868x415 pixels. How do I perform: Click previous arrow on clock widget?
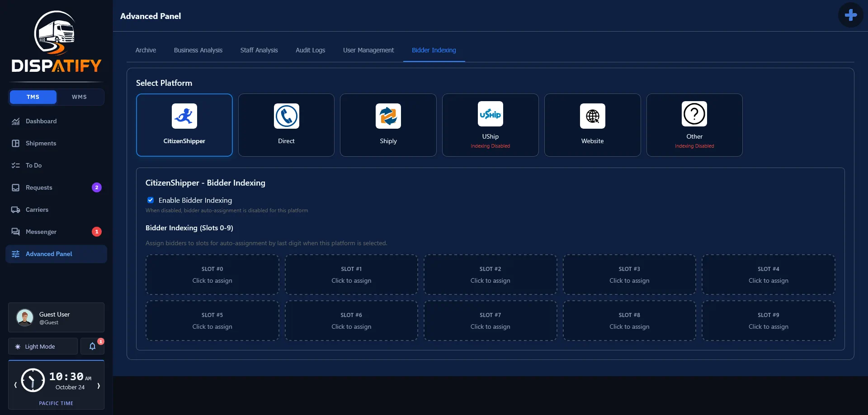pyautogui.click(x=15, y=385)
